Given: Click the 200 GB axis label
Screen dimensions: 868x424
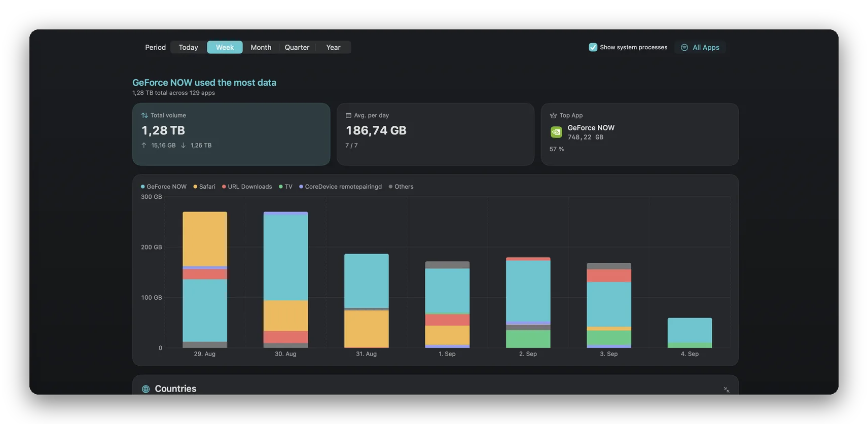Looking at the screenshot, I should coord(152,247).
